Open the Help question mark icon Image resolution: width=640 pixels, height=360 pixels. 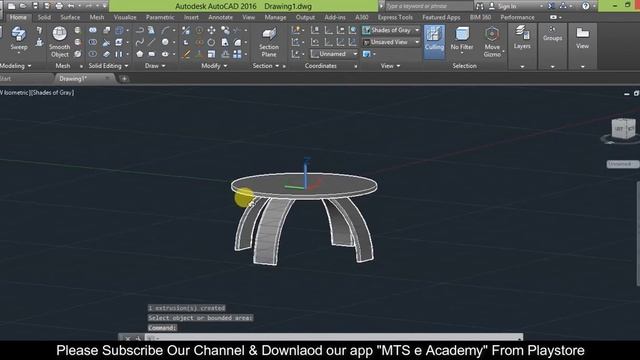point(586,6)
